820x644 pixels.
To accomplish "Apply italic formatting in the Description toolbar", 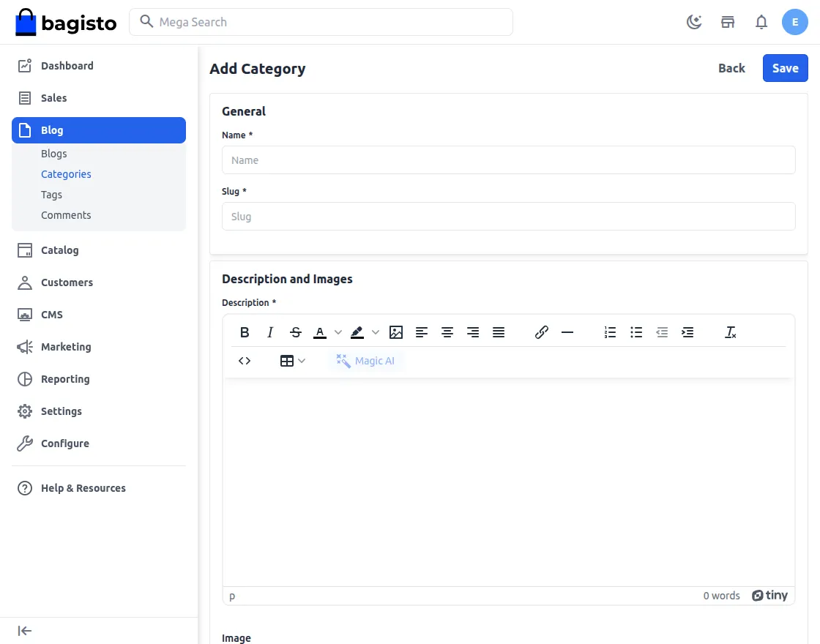I will point(270,332).
